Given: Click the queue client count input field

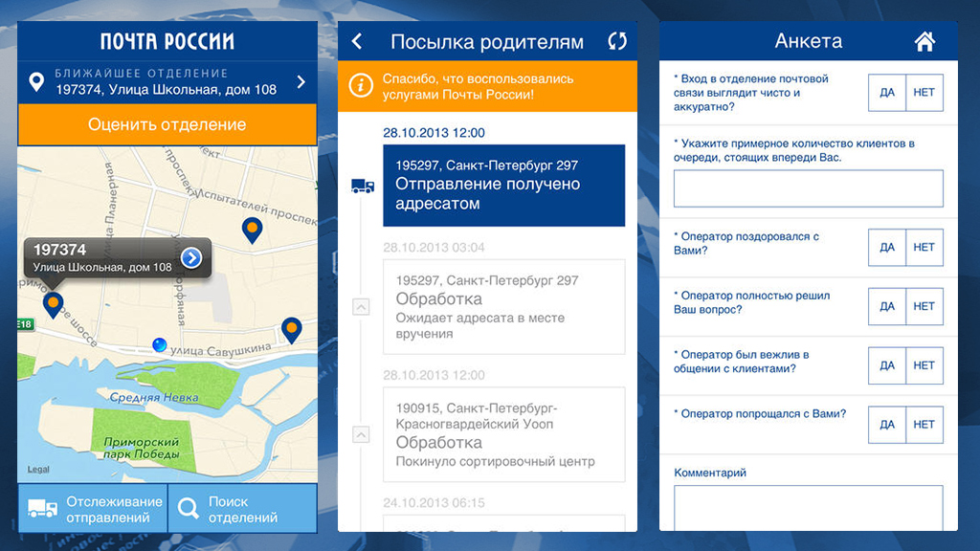Looking at the screenshot, I should (x=808, y=188).
